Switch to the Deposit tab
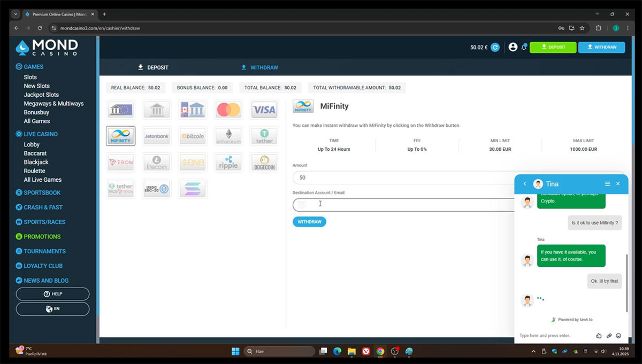 (153, 67)
